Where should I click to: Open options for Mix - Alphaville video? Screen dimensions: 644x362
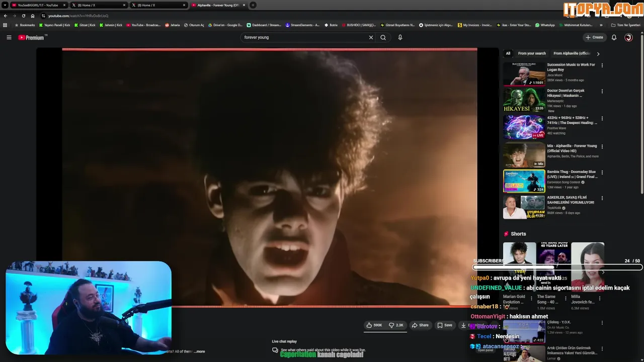602,146
